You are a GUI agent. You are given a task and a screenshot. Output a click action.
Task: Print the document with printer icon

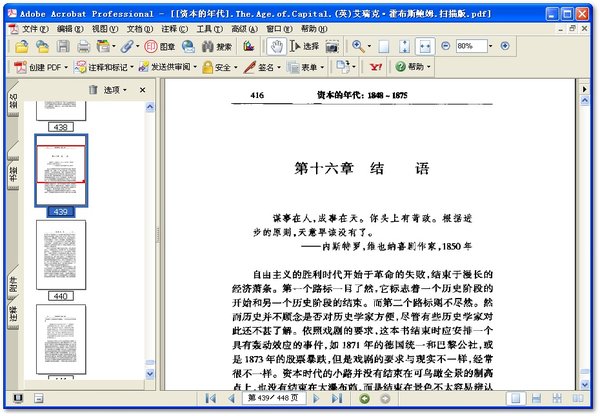tap(83, 46)
